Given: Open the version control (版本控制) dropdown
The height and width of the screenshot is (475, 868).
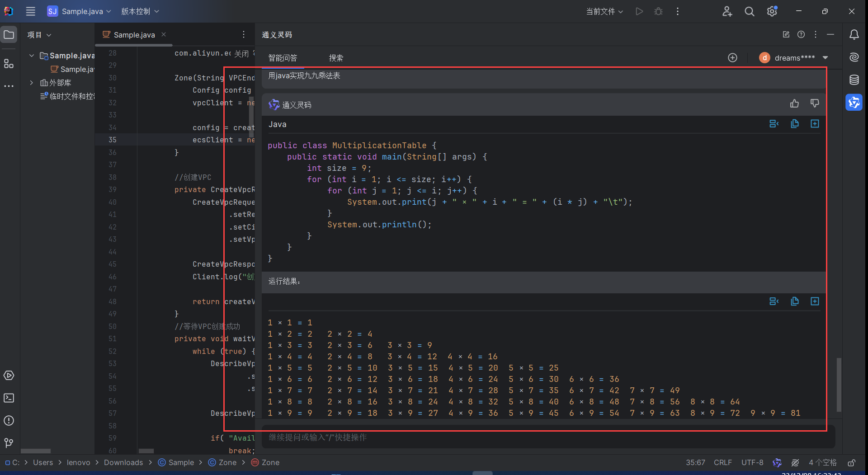Looking at the screenshot, I should click(x=140, y=11).
